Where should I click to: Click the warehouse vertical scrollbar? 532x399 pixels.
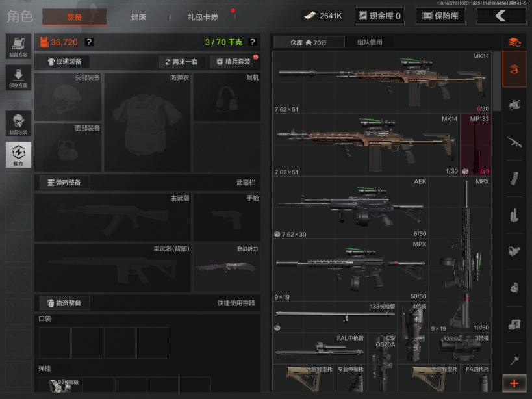coord(497,81)
